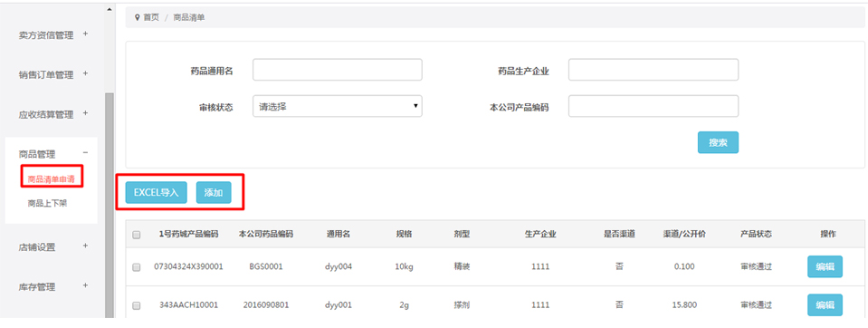Expand 应收结算管理 plus icon

tap(85, 113)
